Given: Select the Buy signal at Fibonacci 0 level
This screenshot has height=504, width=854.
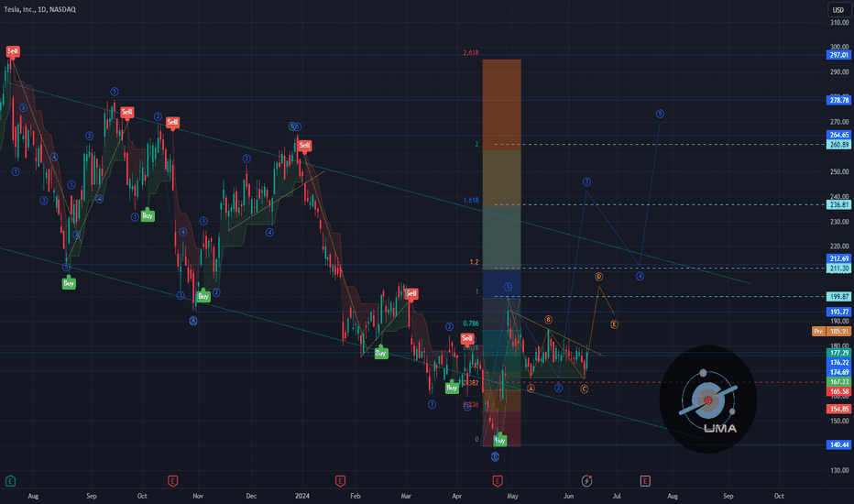Looking at the screenshot, I should pos(500,440).
